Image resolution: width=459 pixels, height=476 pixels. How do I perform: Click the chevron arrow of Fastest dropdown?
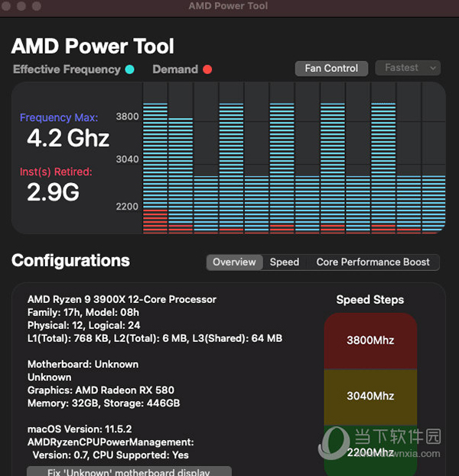point(433,68)
